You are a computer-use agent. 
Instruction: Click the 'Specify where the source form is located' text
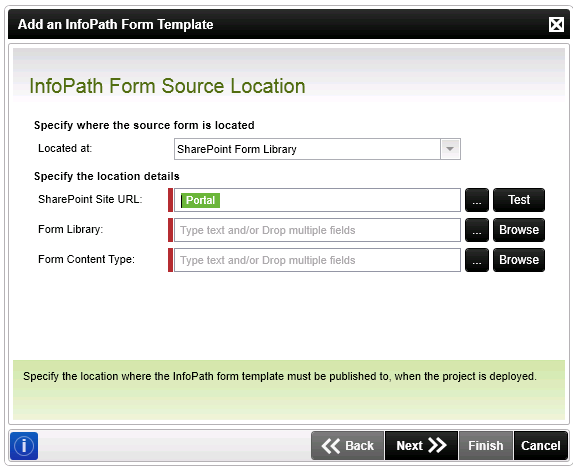click(x=144, y=125)
